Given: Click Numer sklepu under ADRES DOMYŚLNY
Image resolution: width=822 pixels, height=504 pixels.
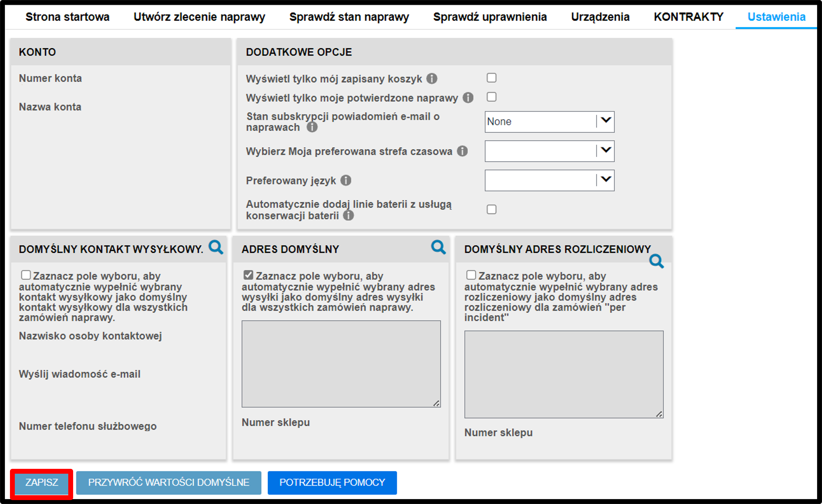Looking at the screenshot, I should pyautogui.click(x=276, y=422).
